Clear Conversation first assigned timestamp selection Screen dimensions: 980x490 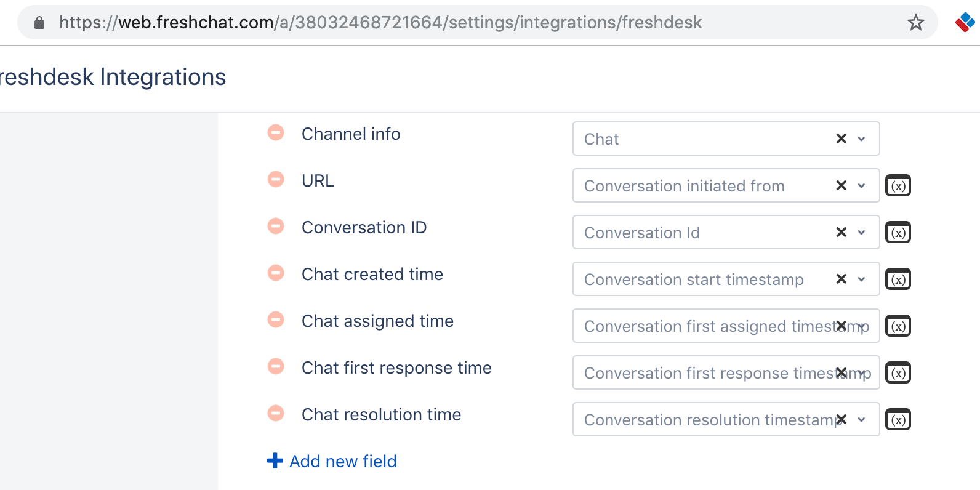841,326
